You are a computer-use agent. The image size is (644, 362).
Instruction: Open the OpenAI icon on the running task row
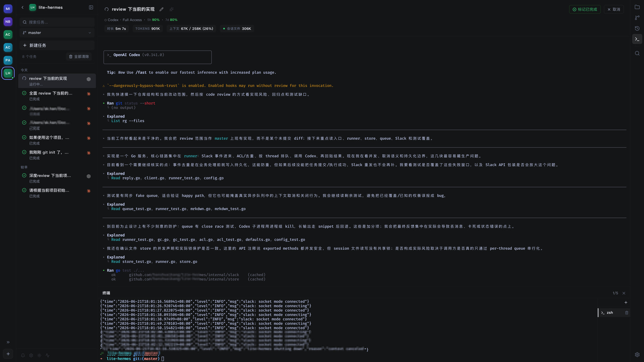(89, 79)
